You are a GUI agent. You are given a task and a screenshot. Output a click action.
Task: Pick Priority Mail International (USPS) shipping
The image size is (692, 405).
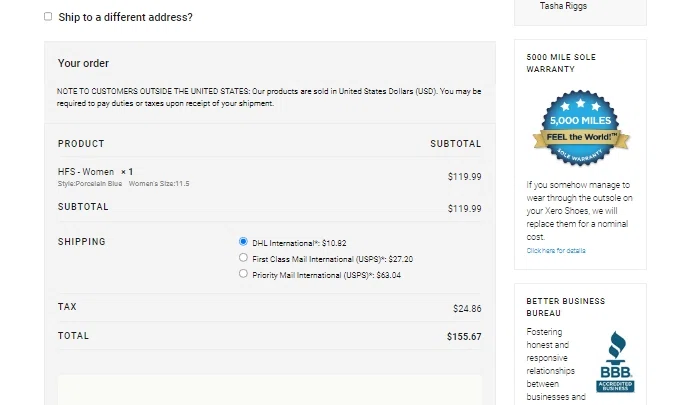243,274
